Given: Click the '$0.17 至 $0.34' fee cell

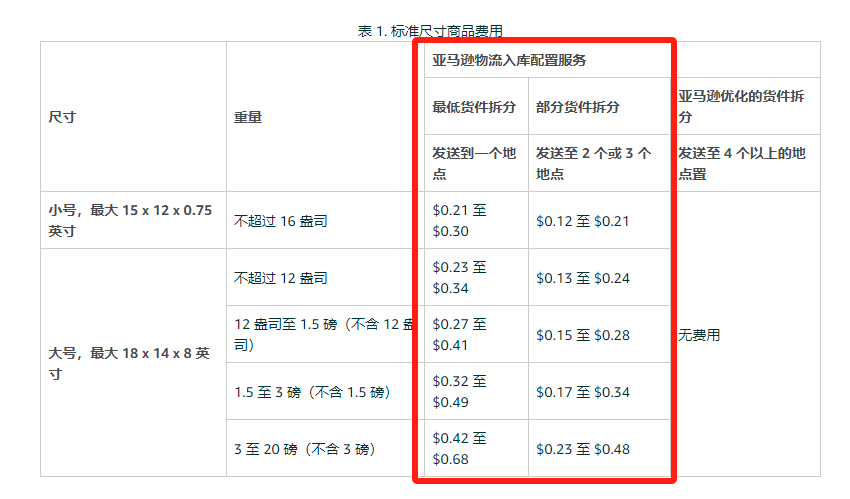Looking at the screenshot, I should [x=600, y=391].
